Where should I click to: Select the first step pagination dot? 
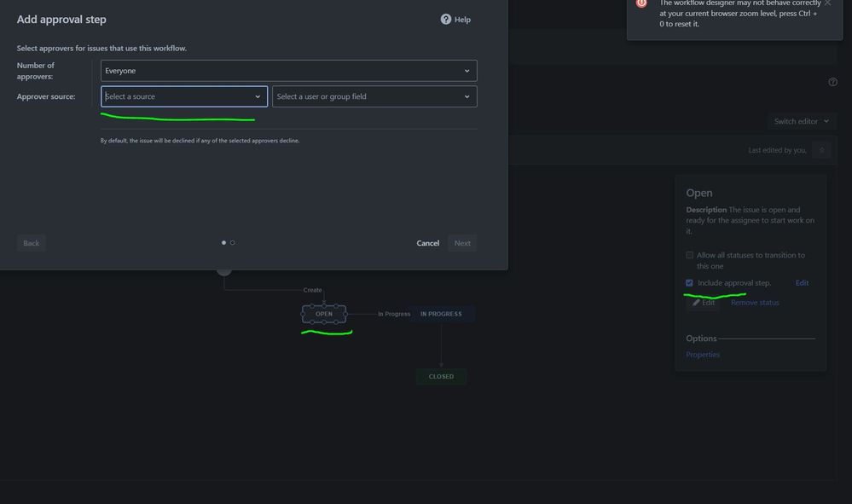click(223, 243)
